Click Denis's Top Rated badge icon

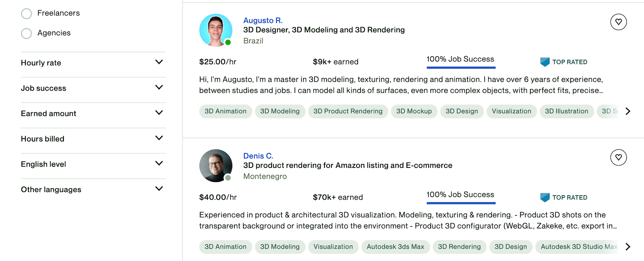click(x=545, y=198)
